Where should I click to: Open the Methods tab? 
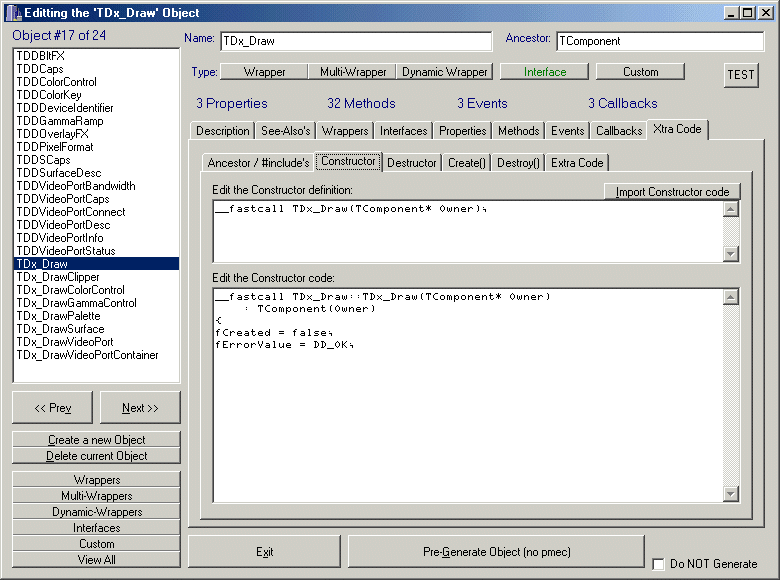[x=518, y=131]
